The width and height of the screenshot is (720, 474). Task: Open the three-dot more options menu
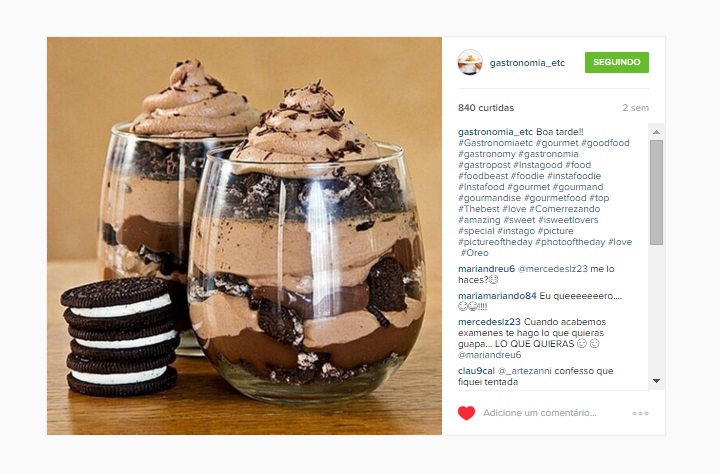[x=640, y=413]
